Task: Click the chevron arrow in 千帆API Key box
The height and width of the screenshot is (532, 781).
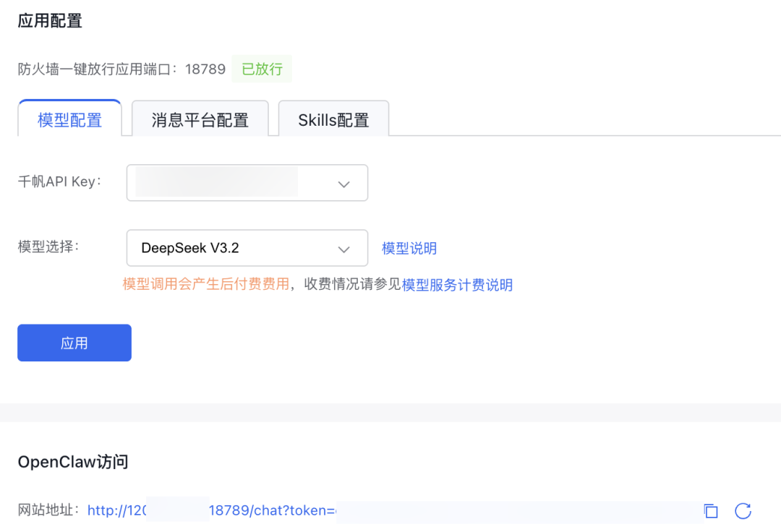Action: tap(344, 184)
